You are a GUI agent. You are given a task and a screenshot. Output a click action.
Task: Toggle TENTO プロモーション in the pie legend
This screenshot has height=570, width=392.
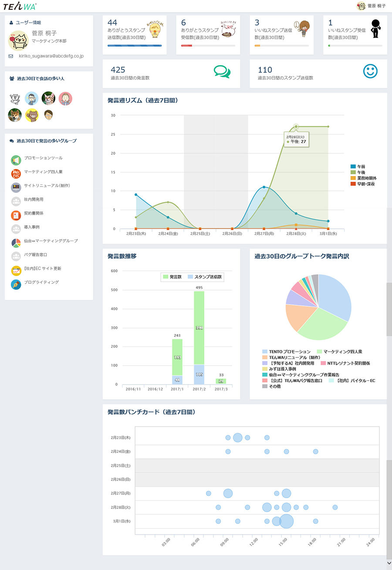(x=287, y=351)
